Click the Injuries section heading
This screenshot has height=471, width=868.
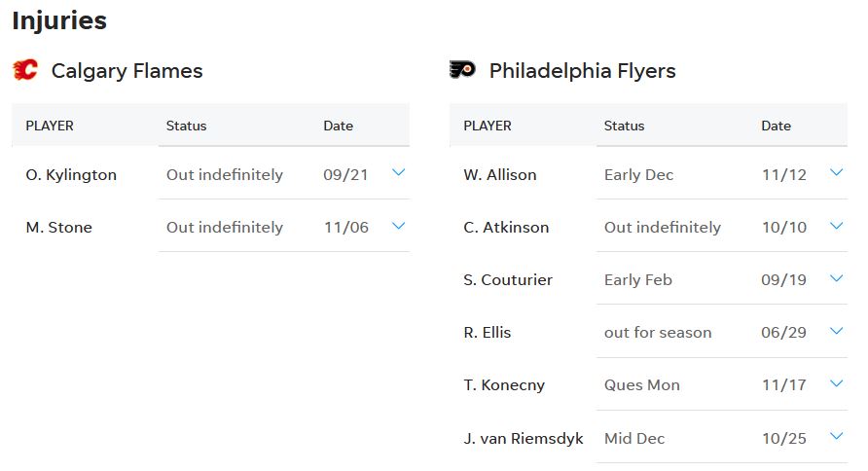coord(59,20)
